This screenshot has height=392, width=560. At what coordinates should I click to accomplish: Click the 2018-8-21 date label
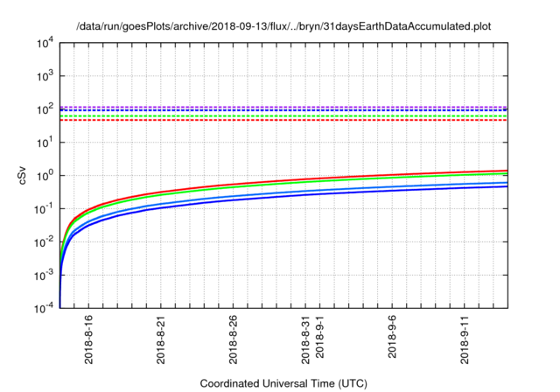coord(161,339)
